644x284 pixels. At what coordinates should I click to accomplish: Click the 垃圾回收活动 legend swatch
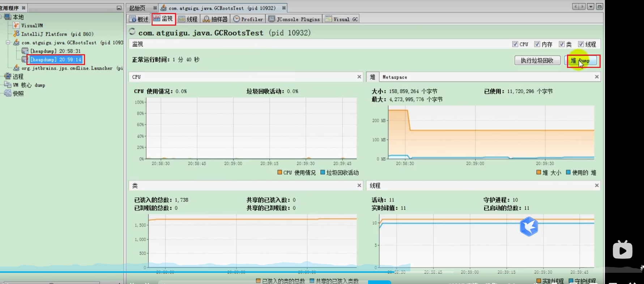tap(323, 172)
